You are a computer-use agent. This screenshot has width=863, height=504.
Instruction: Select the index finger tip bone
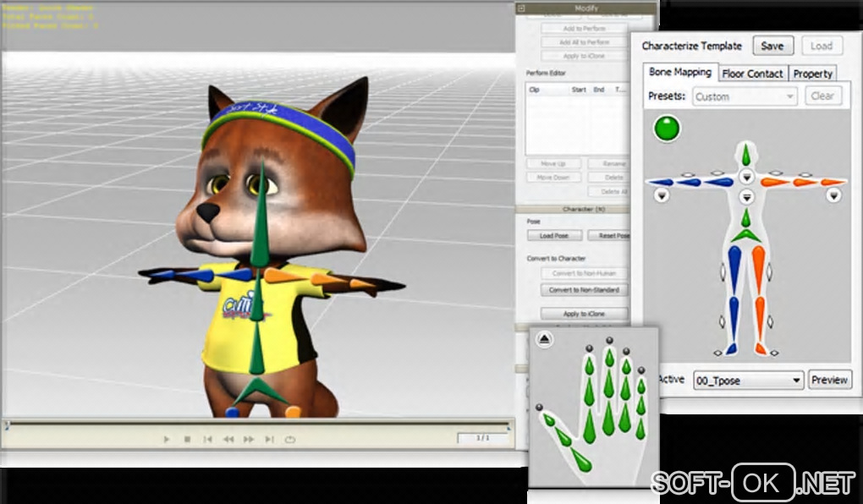[590, 366]
